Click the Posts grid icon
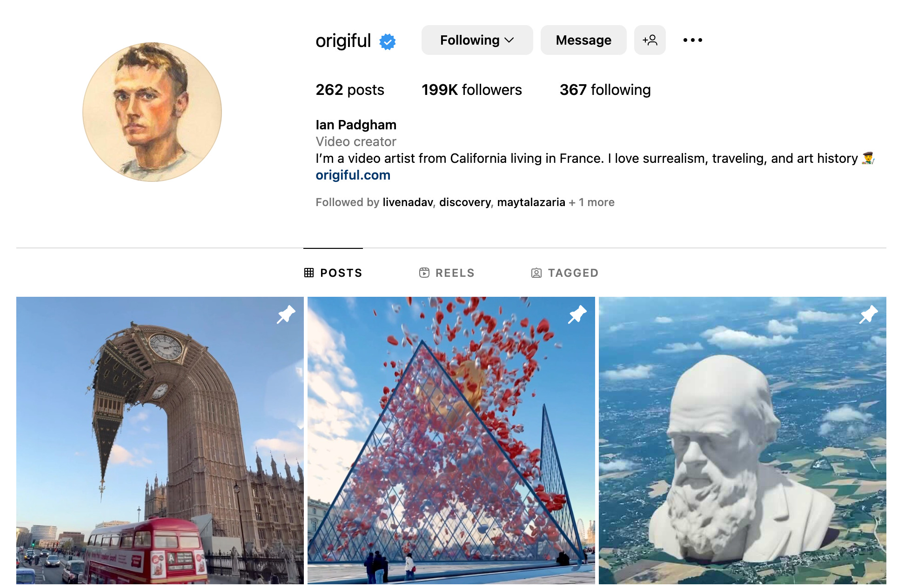The width and height of the screenshot is (898, 588). point(309,273)
